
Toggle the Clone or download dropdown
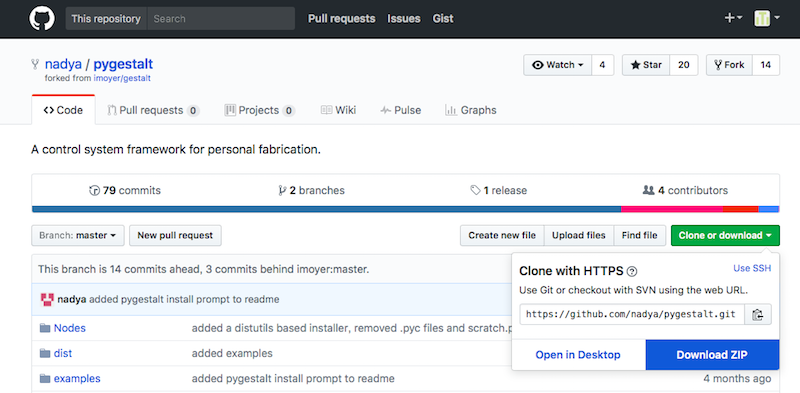(x=725, y=235)
